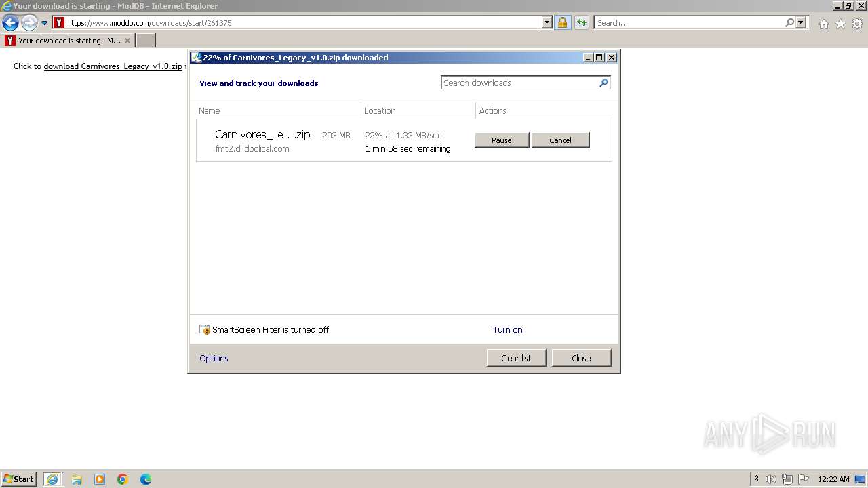Click the Clear list button
Screen dimensions: 868x488
[x=516, y=358]
